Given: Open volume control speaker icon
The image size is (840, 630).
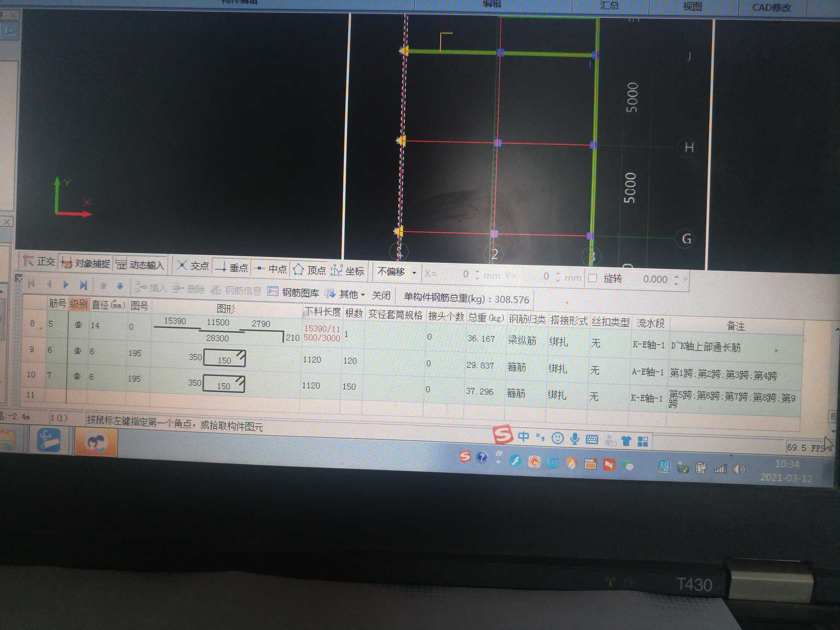Looking at the screenshot, I should pos(739,469).
